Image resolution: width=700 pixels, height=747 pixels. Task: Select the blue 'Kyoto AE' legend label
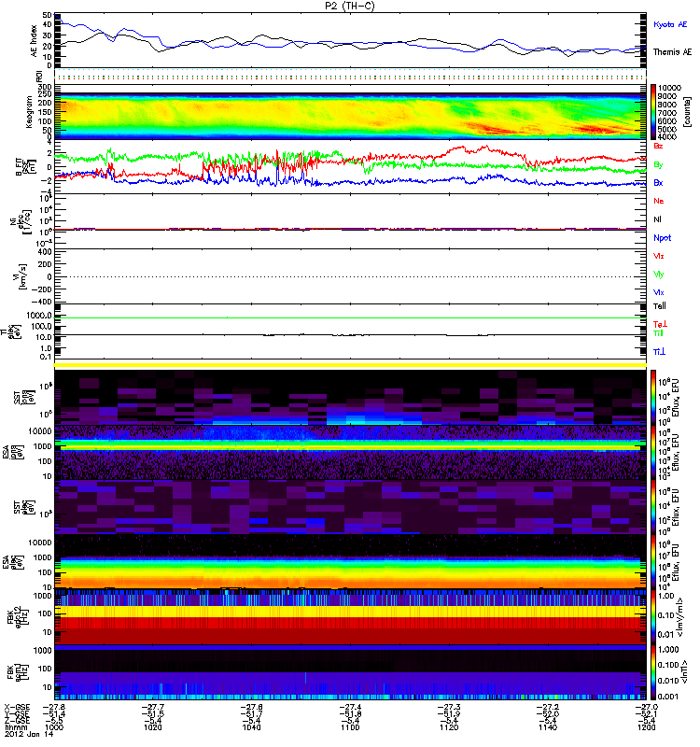670,24
